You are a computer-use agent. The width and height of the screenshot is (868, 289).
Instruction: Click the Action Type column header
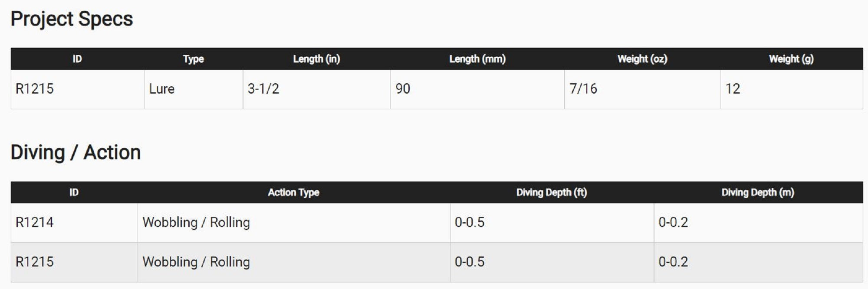click(293, 192)
